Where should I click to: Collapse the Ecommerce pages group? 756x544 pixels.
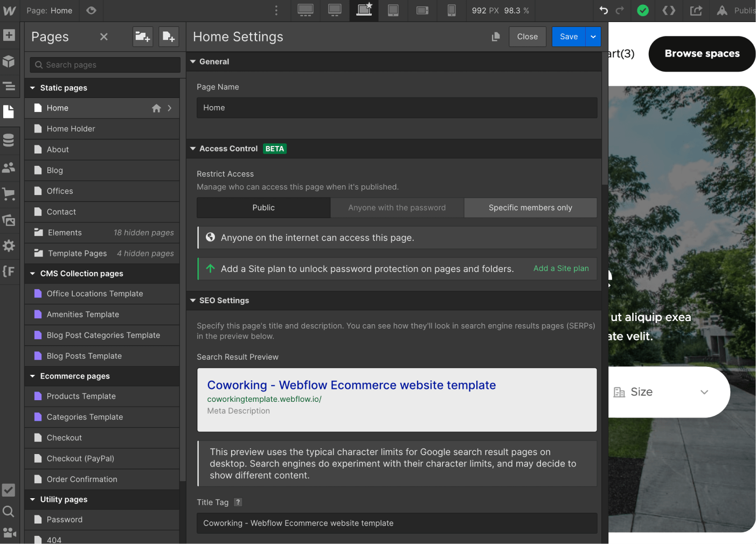[33, 376]
